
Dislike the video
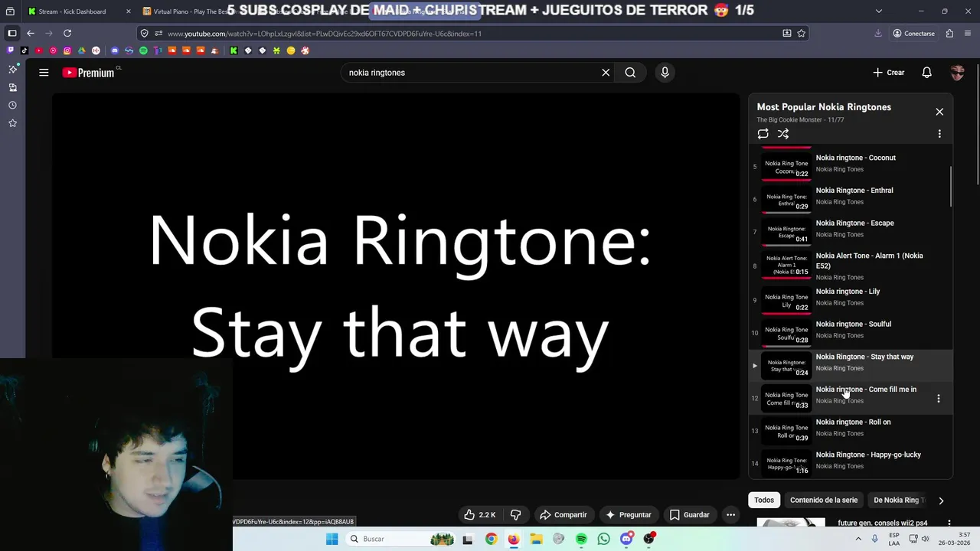click(515, 515)
